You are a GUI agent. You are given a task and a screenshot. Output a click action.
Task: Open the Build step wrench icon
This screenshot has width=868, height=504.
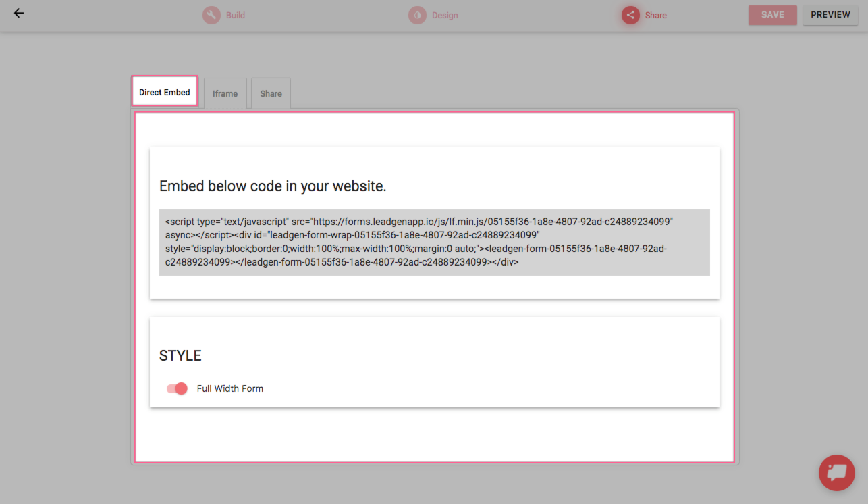tap(212, 15)
